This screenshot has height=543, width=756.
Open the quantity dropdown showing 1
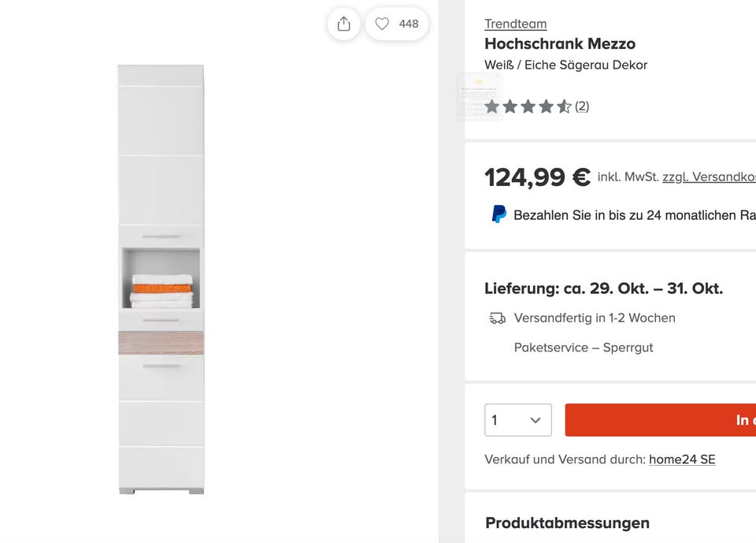click(517, 420)
